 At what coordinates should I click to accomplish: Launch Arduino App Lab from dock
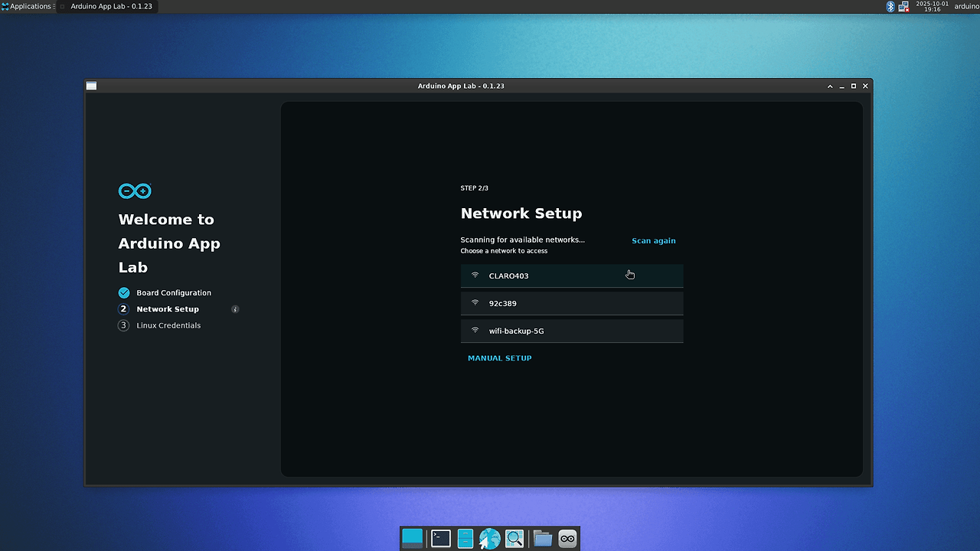[567, 539]
